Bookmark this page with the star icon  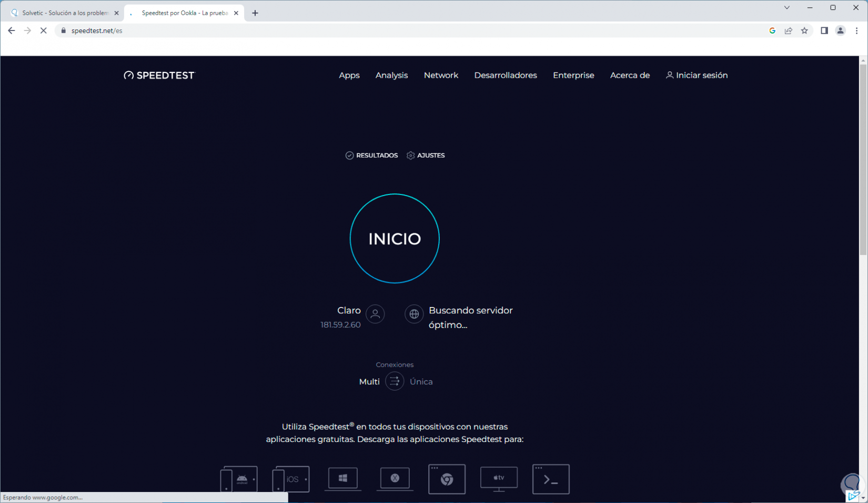804,30
